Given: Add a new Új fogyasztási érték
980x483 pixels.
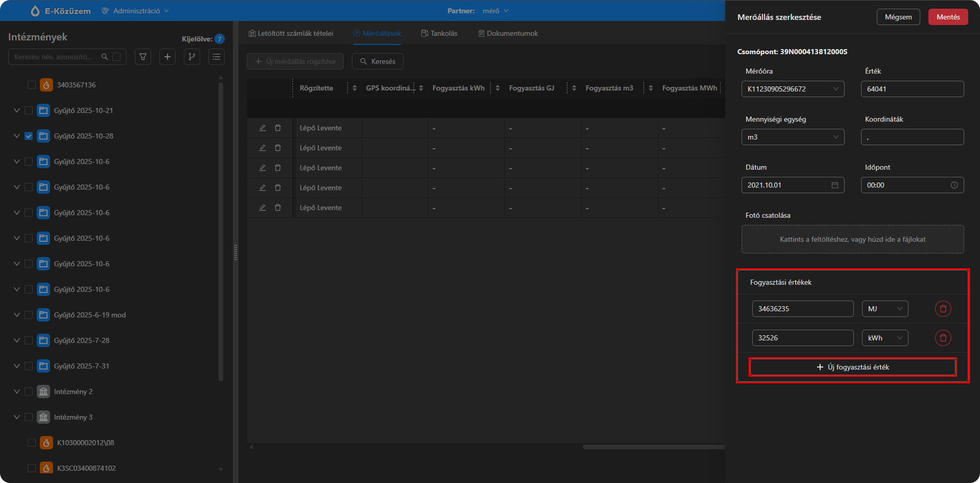Looking at the screenshot, I should pyautogui.click(x=852, y=367).
